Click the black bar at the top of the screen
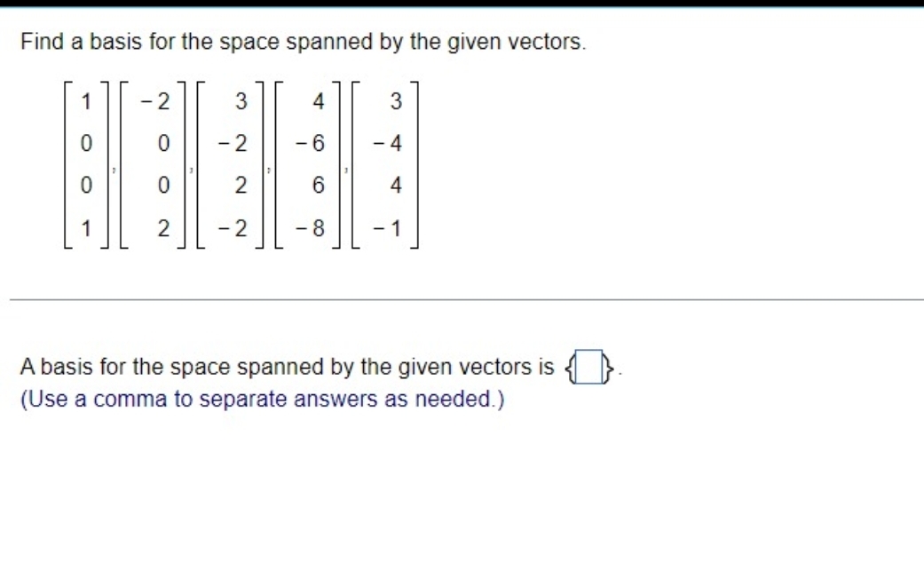Screen dimensions: 924x571 click(x=462, y=4)
